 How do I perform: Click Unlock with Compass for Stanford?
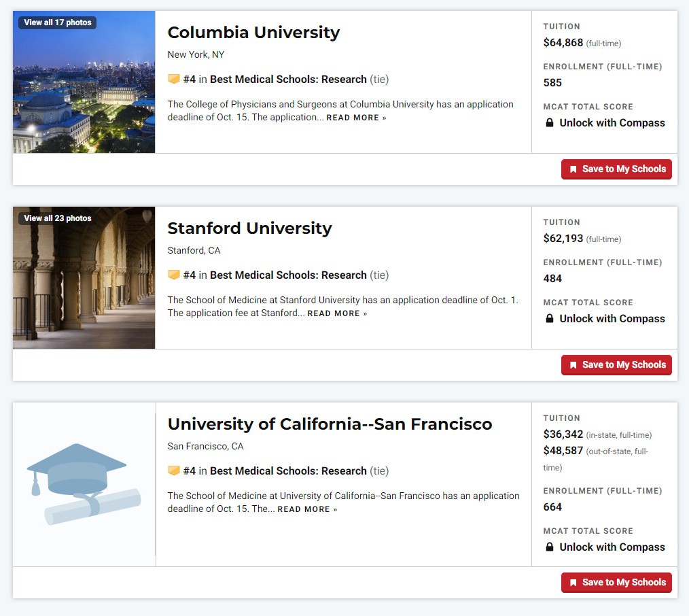coord(612,319)
